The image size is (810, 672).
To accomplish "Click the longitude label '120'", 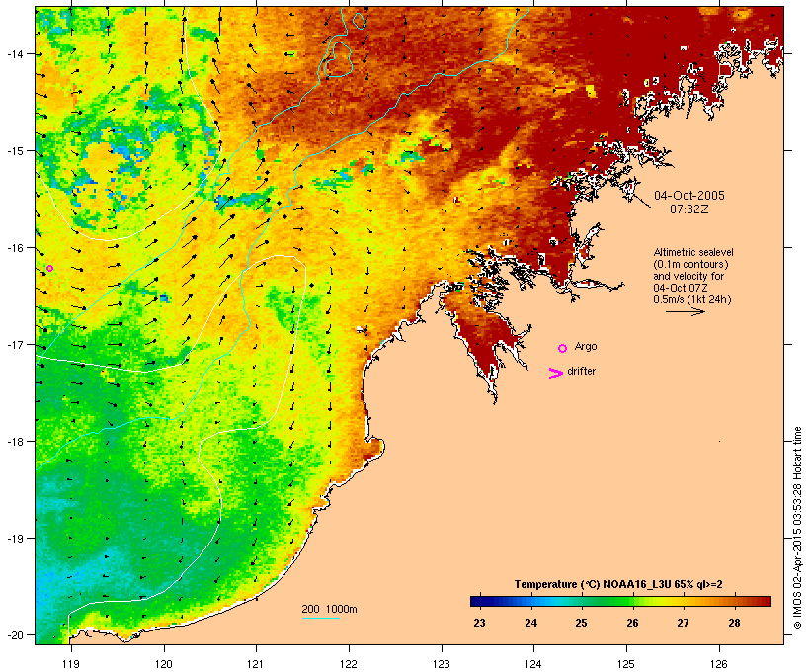I will 164,664.
